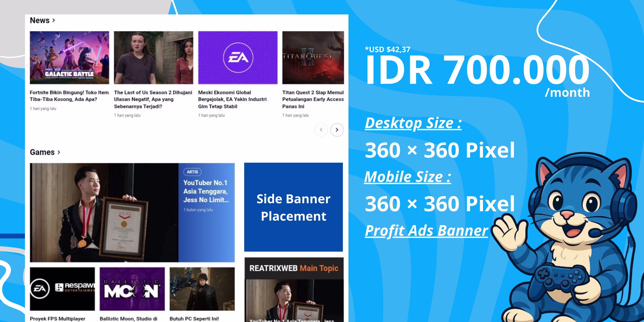Go to the next news carousel page

coord(337,130)
